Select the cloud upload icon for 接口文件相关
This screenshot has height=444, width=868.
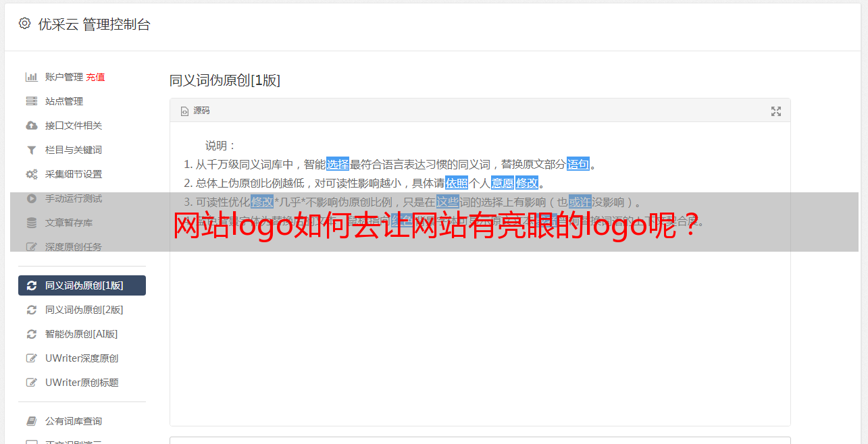[31, 126]
